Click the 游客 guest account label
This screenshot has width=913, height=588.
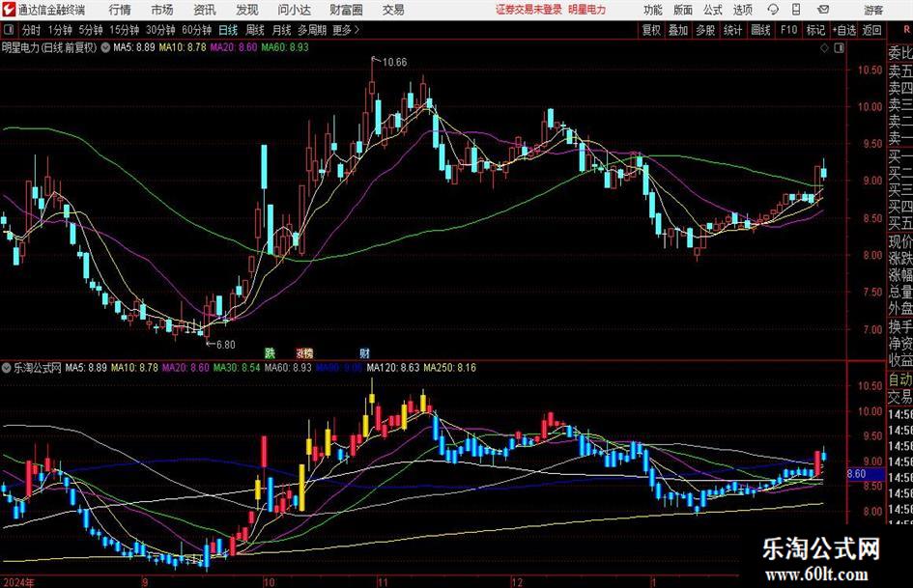872,10
